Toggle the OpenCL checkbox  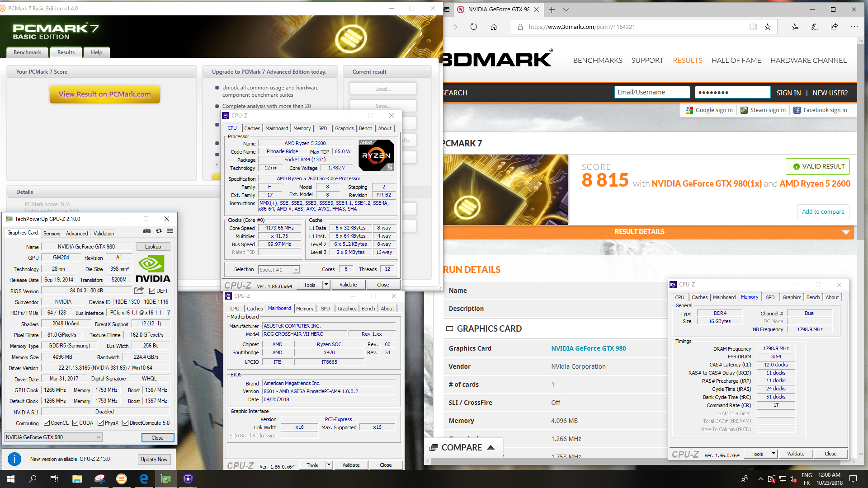tap(47, 423)
